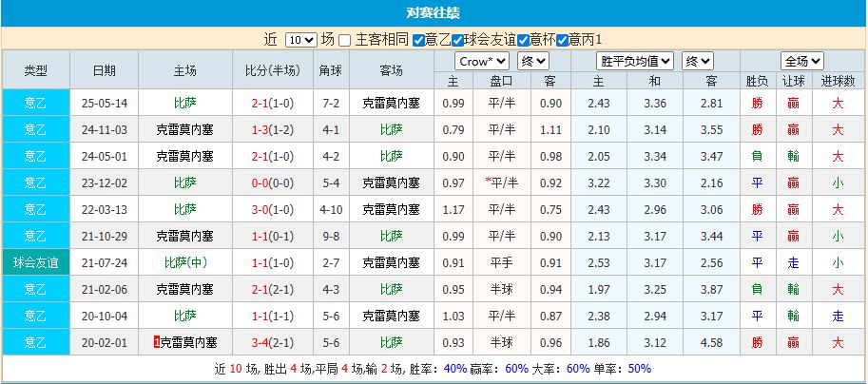Open the 3-4 score of the 20-02-01 match
The image size is (868, 384).
pyautogui.click(x=259, y=341)
